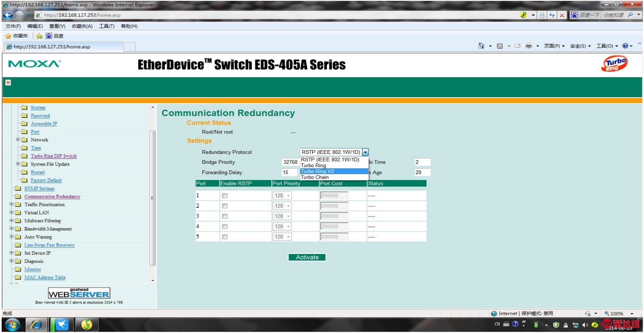Screen dimensions: 644x333
Task: Click the goahead WEBSERVER logo
Action: [x=79, y=293]
